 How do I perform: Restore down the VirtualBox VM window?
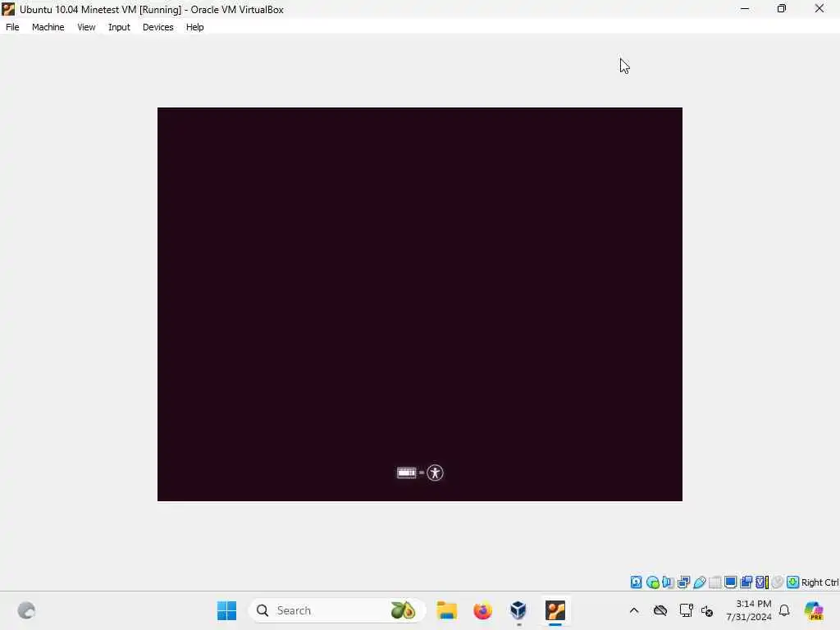[782, 9]
